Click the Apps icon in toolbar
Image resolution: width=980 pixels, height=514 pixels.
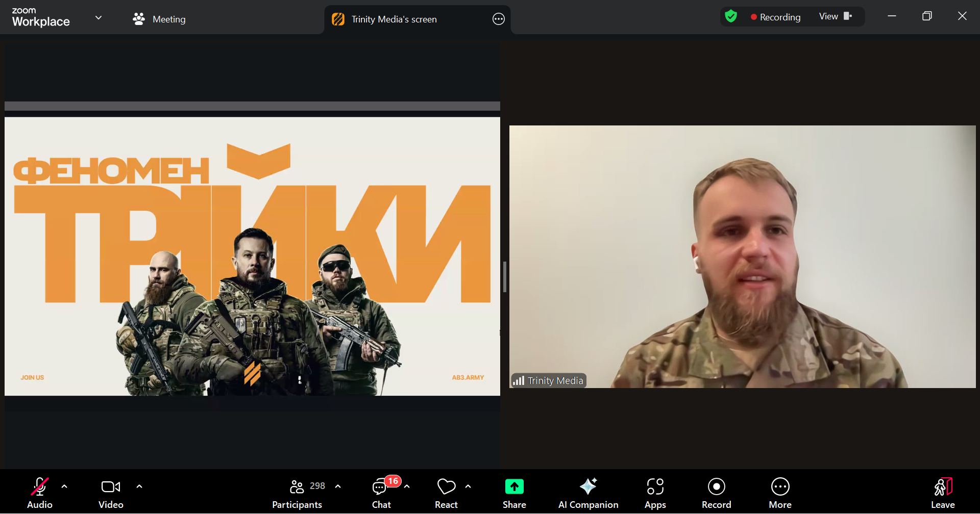pos(655,487)
